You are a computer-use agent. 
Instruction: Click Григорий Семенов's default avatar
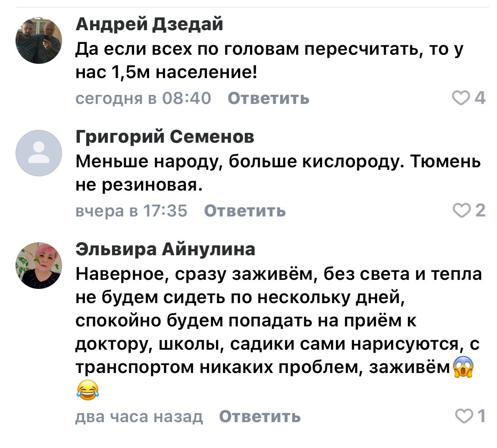[39, 153]
